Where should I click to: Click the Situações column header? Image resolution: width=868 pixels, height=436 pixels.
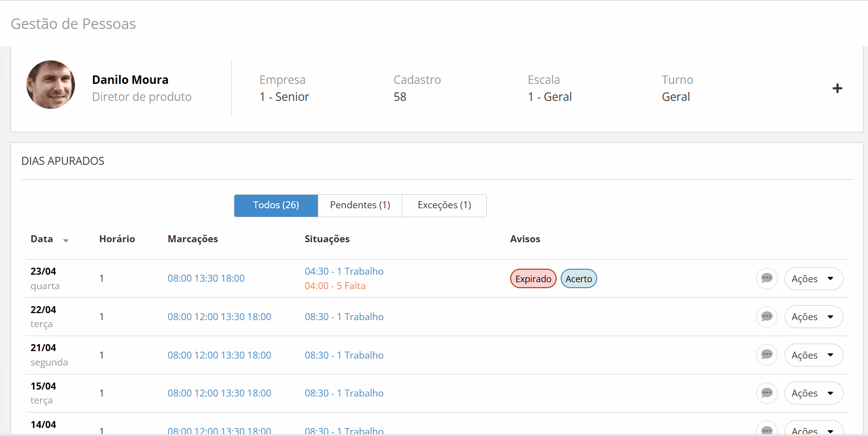pyautogui.click(x=327, y=239)
